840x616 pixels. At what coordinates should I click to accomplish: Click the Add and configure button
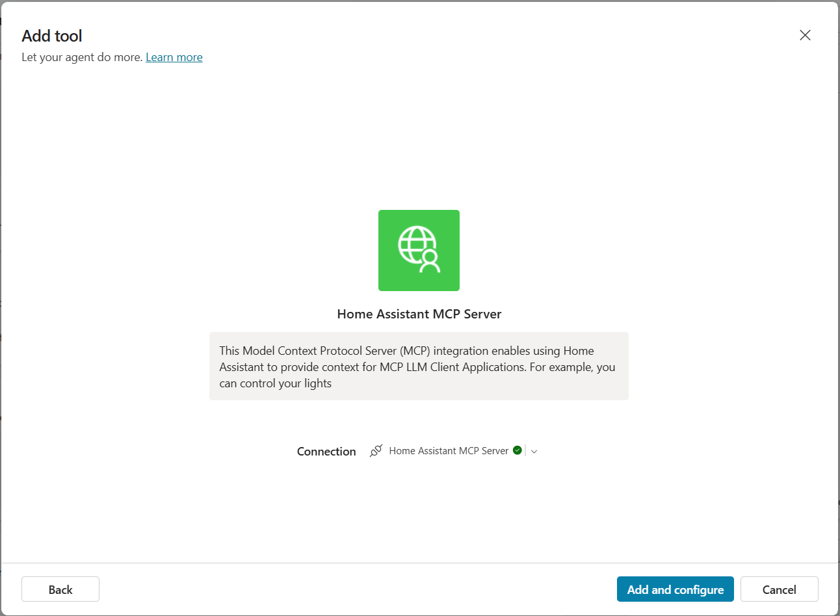pos(676,589)
